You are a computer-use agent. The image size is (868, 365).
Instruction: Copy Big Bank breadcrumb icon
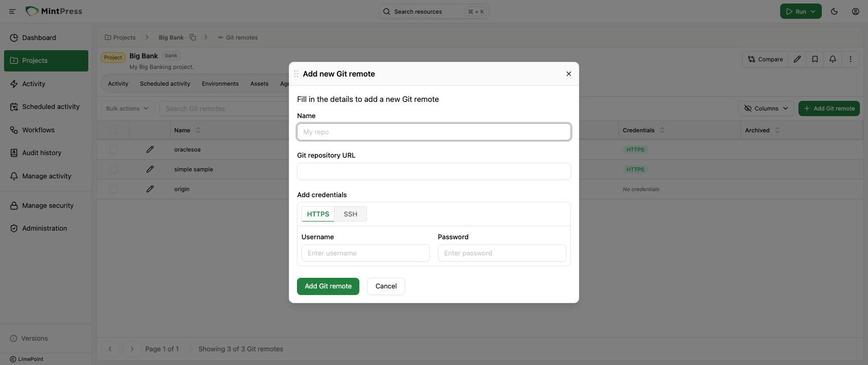[192, 38]
